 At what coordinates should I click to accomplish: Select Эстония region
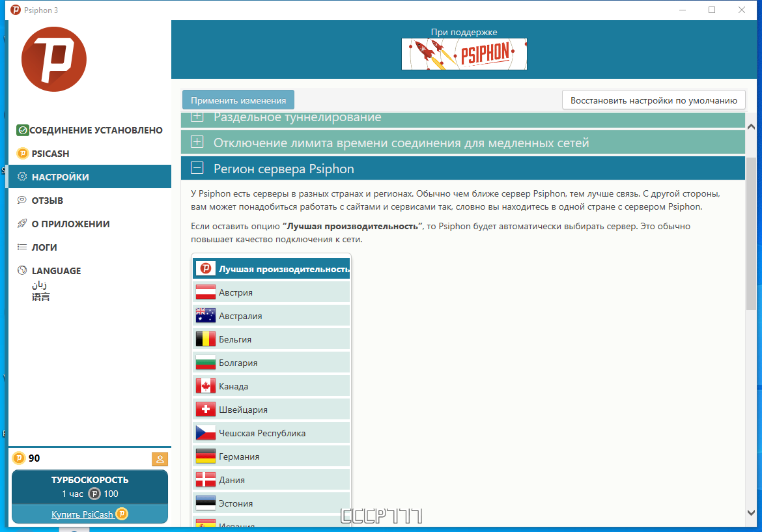pos(272,503)
